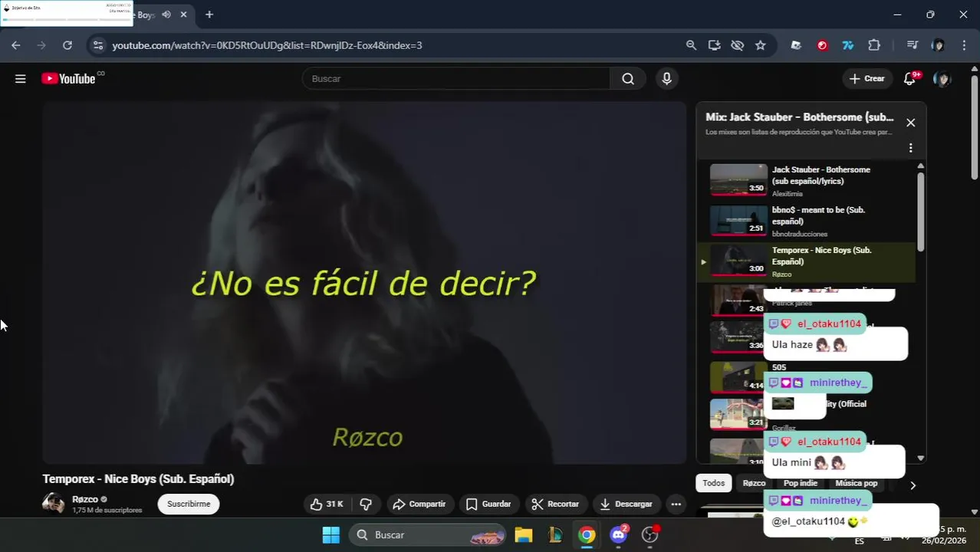Focus the browser address bar URL
The width and height of the screenshot is (980, 552).
point(267,45)
